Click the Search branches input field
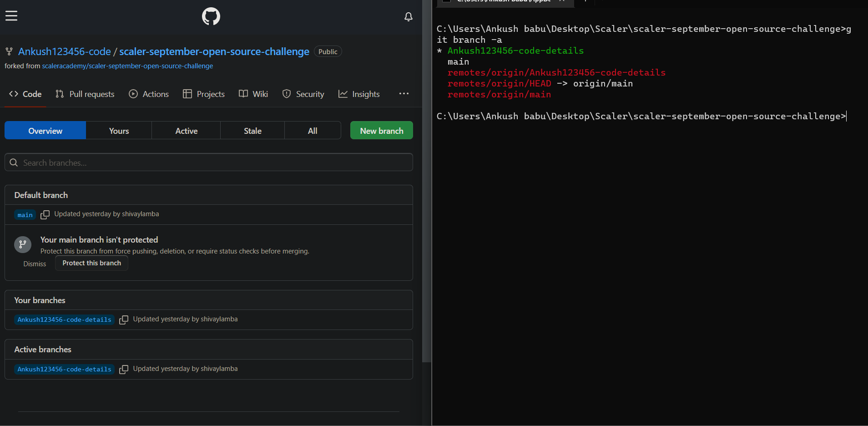The image size is (868, 426). tap(208, 162)
